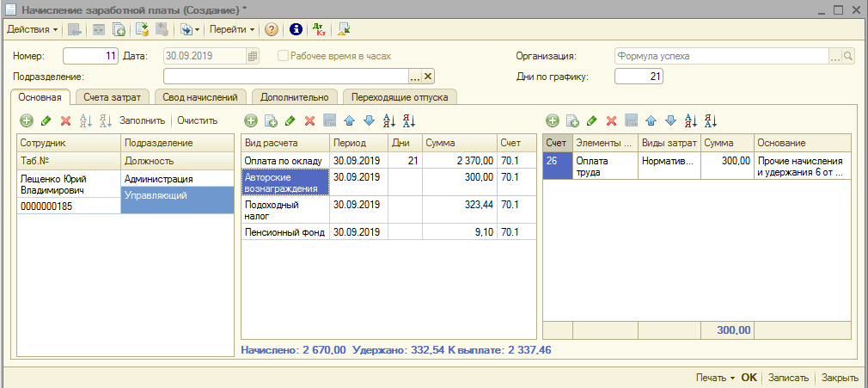Screen dimensions: 868x388
Task: Open the Действия dropdown menu
Action: pos(33,29)
